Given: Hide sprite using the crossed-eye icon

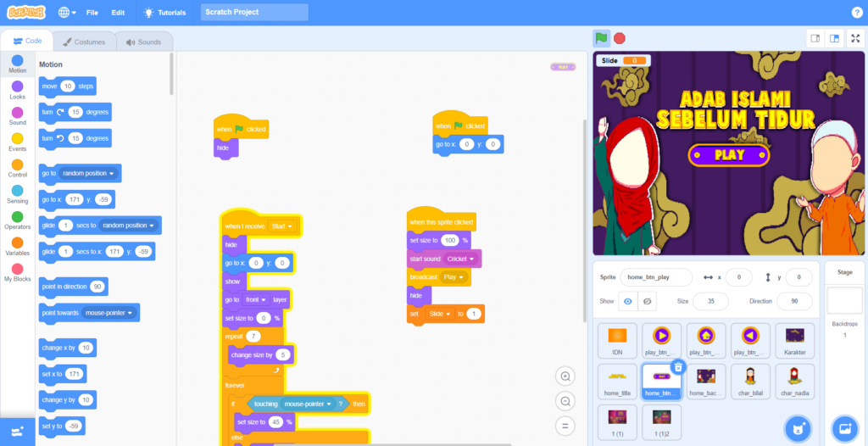Looking at the screenshot, I should [x=648, y=302].
